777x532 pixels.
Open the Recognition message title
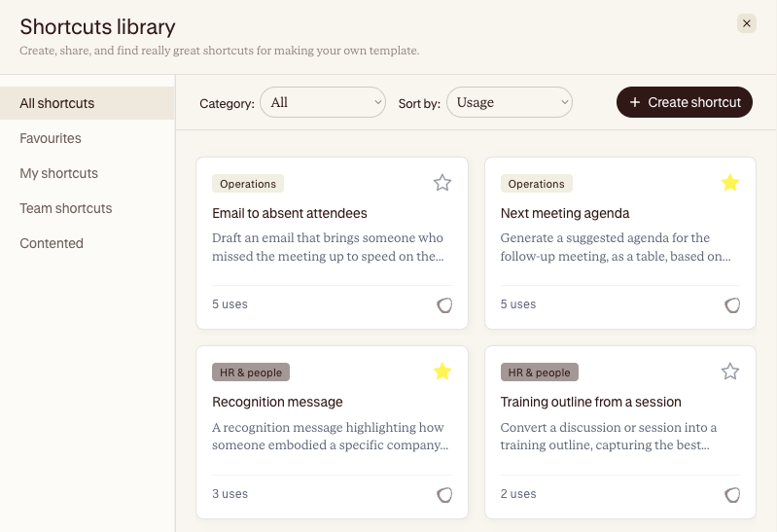coord(277,402)
